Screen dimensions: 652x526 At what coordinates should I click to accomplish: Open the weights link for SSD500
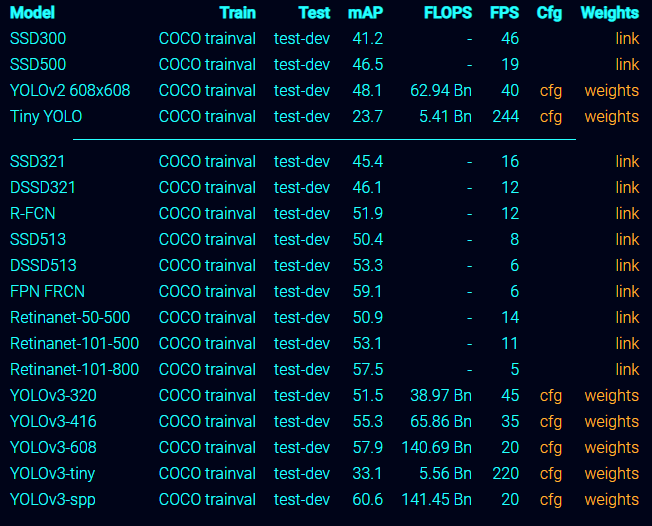pyautogui.click(x=627, y=64)
